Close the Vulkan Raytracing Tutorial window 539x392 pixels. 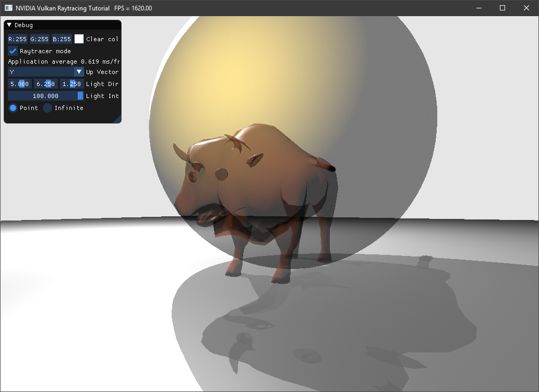pos(526,8)
